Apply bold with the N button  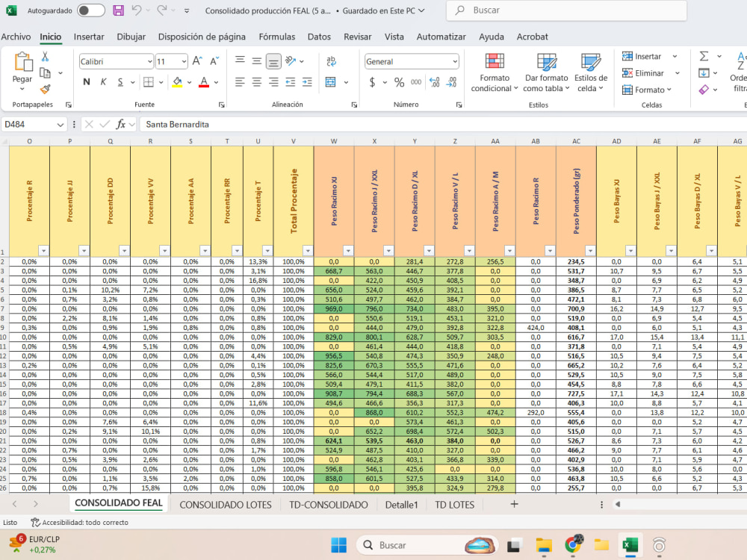(86, 82)
